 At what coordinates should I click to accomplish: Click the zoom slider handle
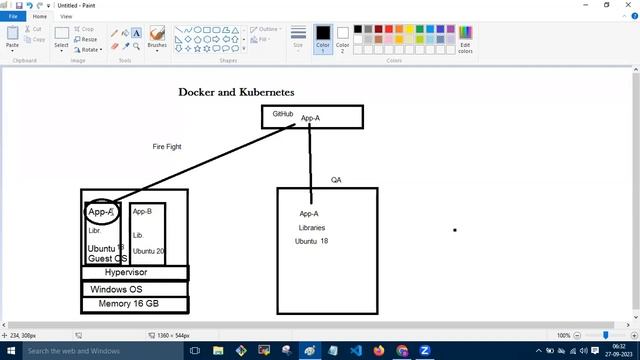pos(606,335)
